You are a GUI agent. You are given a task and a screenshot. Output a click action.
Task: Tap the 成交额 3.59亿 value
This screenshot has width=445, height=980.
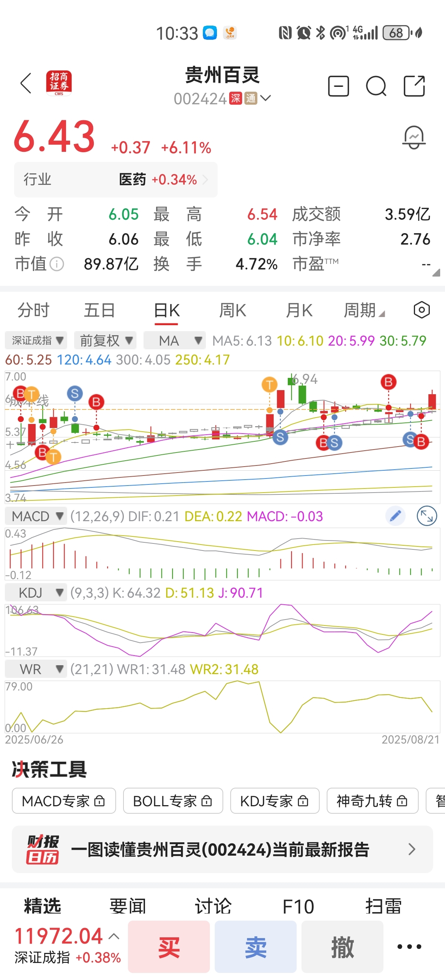pos(408,214)
